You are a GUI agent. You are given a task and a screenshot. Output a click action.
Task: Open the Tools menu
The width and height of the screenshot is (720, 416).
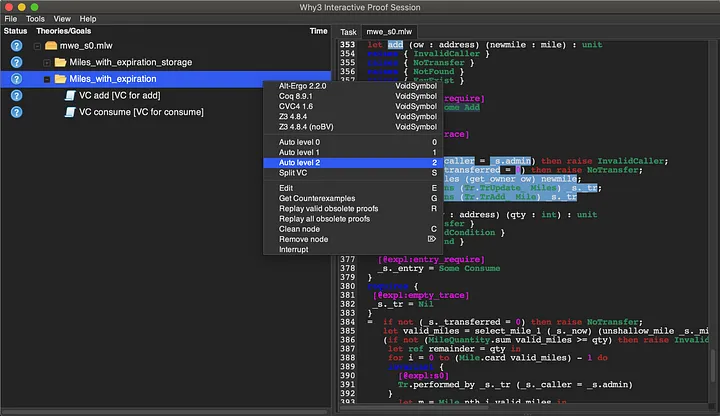35,19
